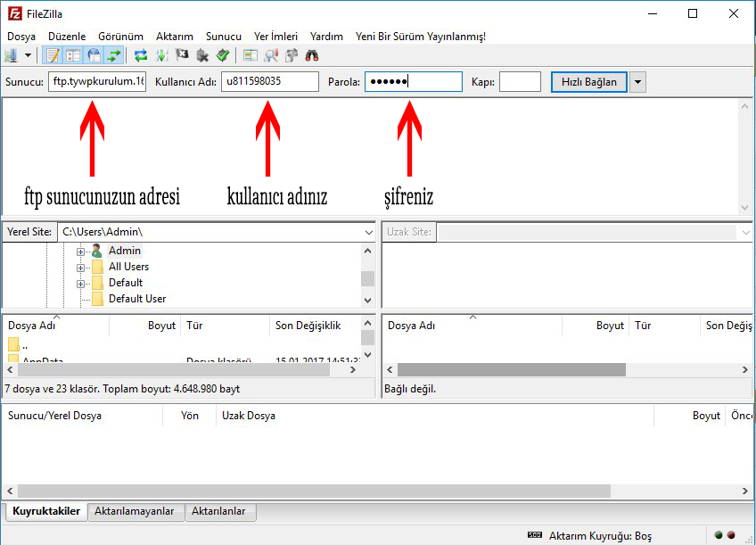Expand the Default folder tree node
The width and height of the screenshot is (756, 545).
(x=80, y=284)
